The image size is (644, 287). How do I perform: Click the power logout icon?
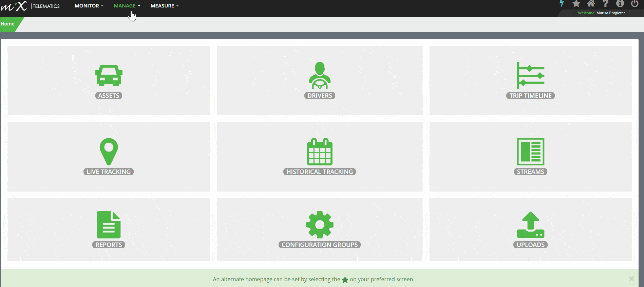(x=634, y=4)
